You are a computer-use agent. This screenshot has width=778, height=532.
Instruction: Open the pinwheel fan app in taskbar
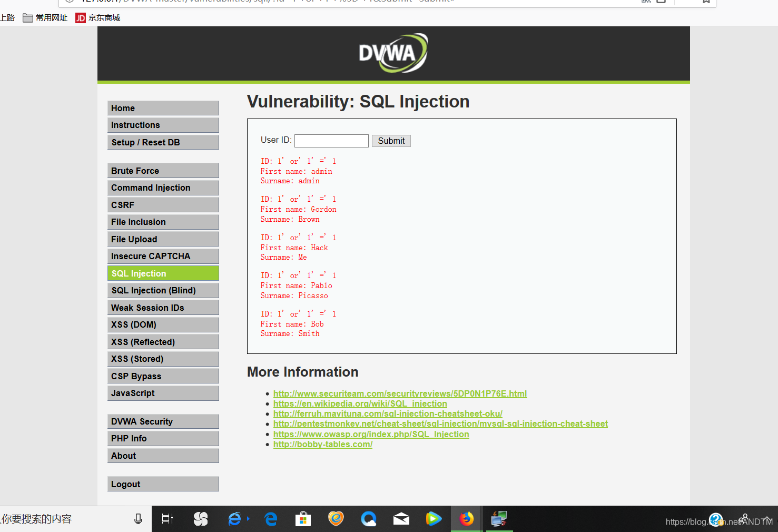coord(201,519)
